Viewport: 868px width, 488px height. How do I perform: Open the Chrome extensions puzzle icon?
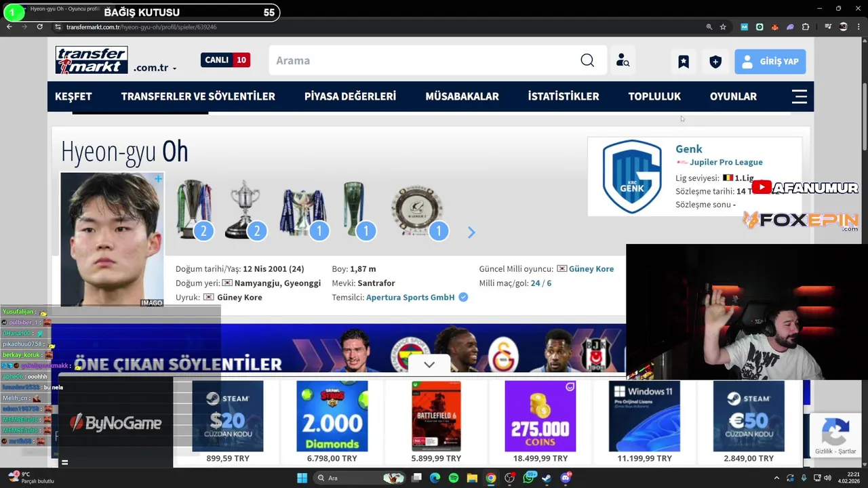[806, 26]
